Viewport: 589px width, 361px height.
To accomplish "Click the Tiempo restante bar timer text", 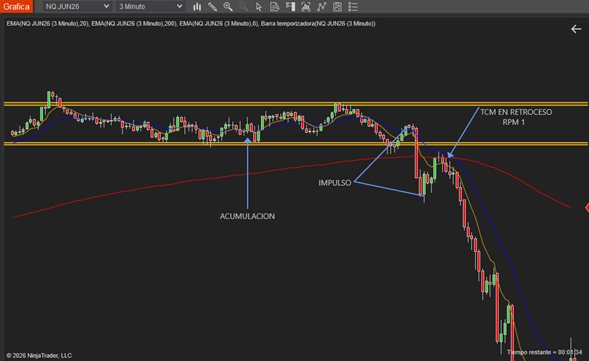I will coord(544,352).
